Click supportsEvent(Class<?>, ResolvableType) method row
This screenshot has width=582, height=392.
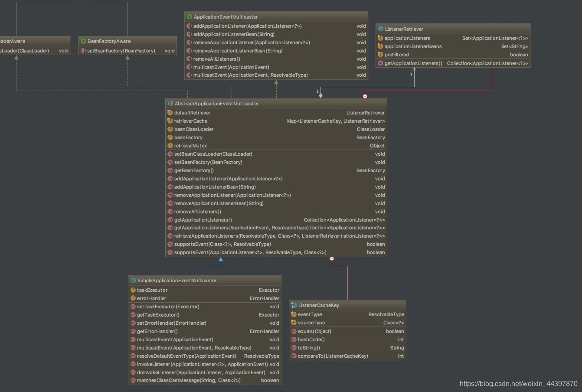[276, 244]
